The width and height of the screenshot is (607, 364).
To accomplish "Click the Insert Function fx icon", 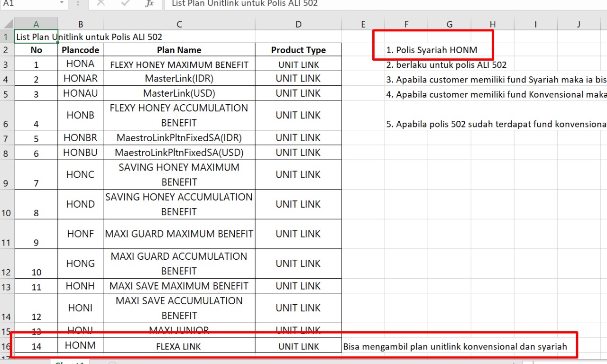I will coord(149,4).
